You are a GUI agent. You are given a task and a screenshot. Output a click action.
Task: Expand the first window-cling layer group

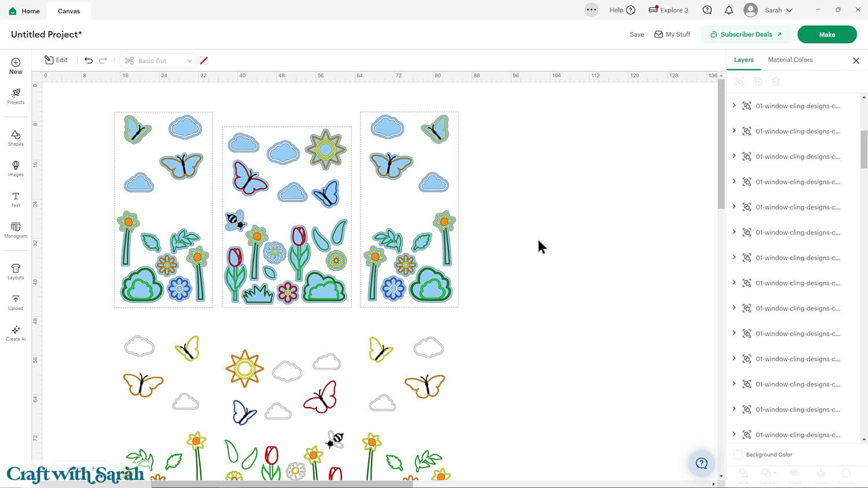click(x=734, y=106)
